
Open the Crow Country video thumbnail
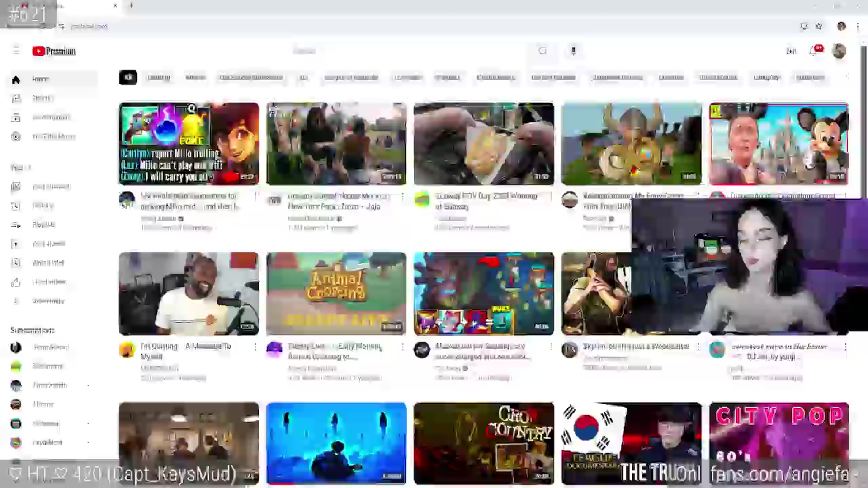click(x=484, y=443)
